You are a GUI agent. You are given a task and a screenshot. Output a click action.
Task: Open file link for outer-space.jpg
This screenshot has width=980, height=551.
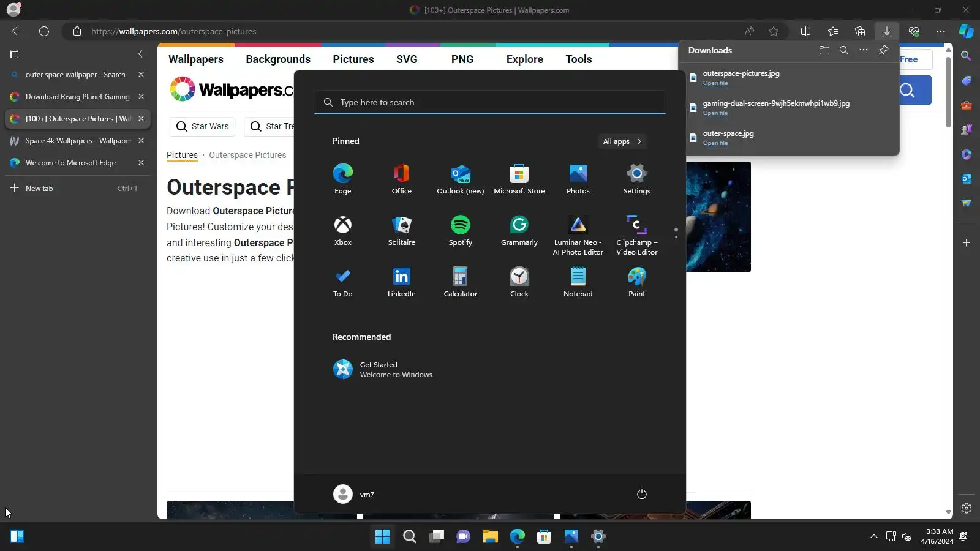coord(715,143)
